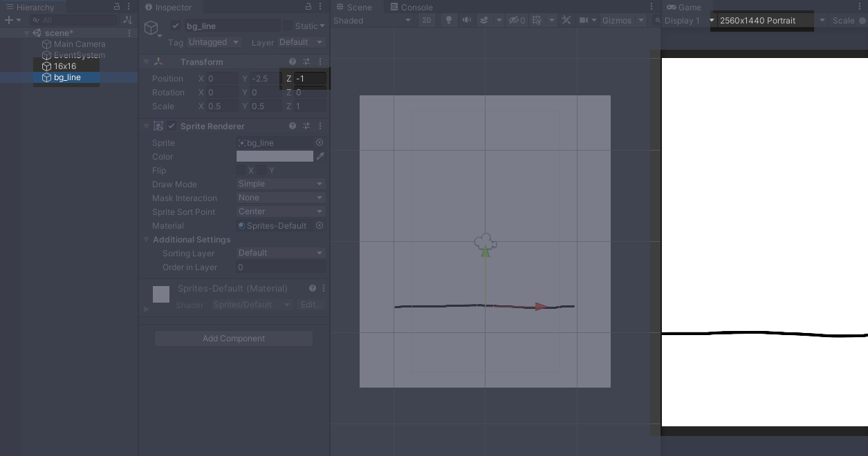Open the Static flags dropdown arrow

tap(322, 26)
